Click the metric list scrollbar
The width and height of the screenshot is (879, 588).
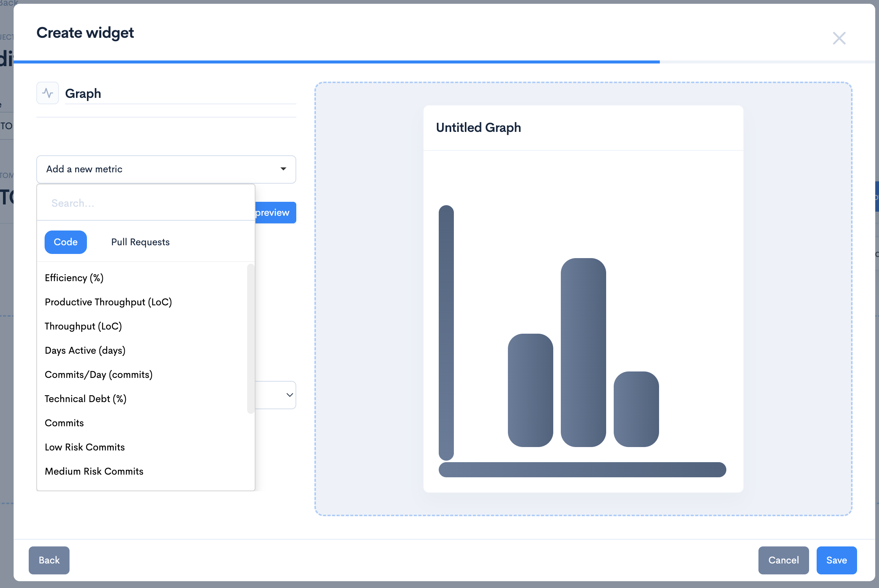tap(250, 339)
